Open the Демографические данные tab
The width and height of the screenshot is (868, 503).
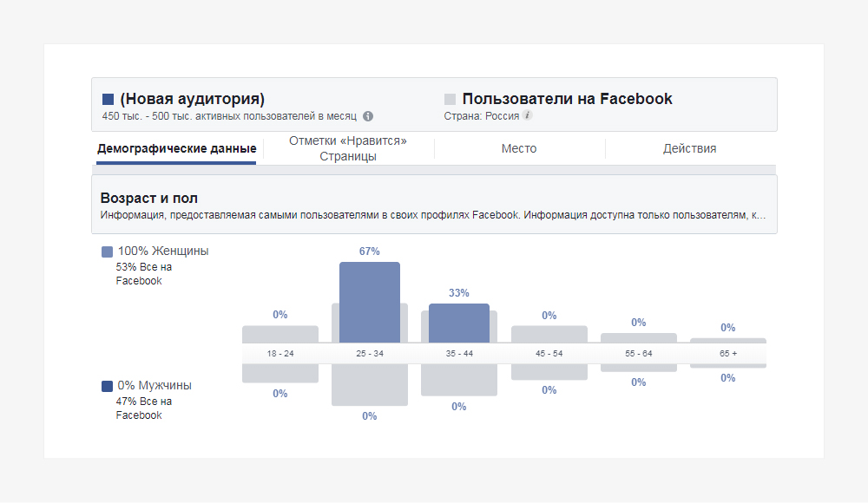(176, 148)
